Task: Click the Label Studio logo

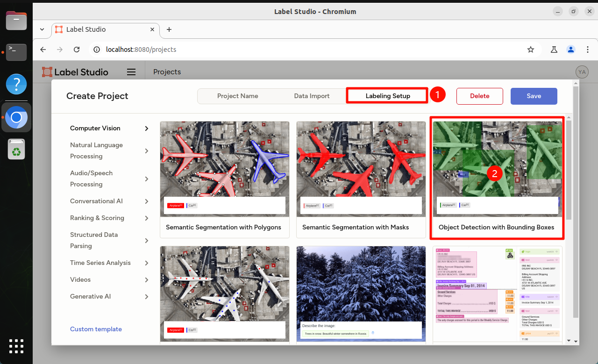Action: point(75,72)
